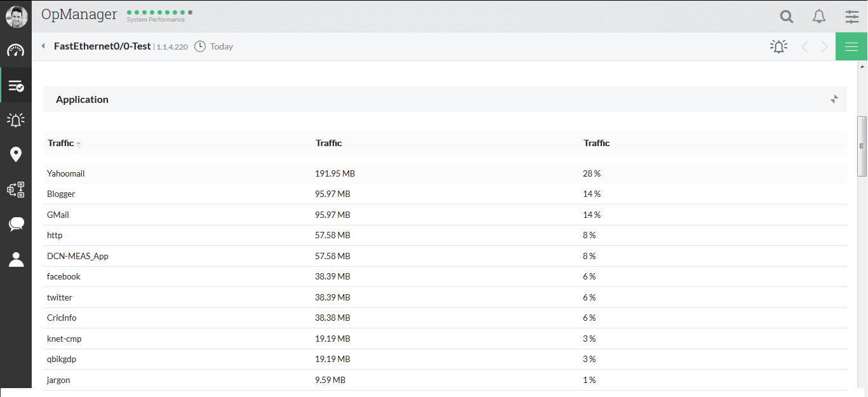Open the Today time period selector
Viewport: 868px width, 397px height.
(x=214, y=46)
